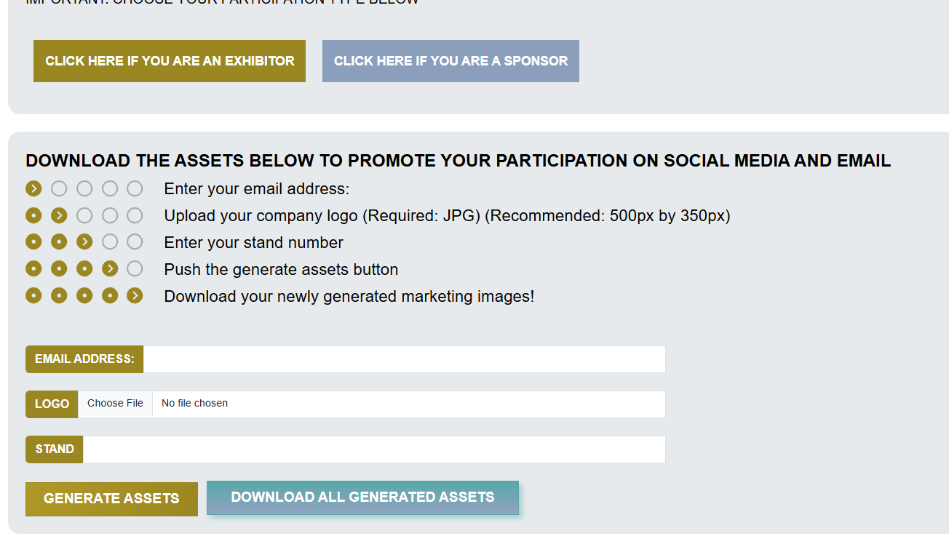Click the 'LOGO' field label

pyautogui.click(x=52, y=404)
